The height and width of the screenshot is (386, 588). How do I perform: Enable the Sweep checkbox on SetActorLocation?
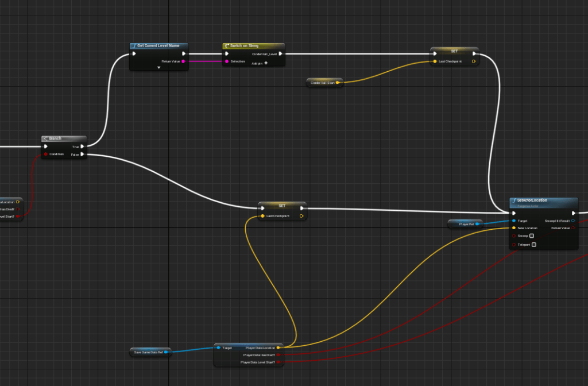532,236
